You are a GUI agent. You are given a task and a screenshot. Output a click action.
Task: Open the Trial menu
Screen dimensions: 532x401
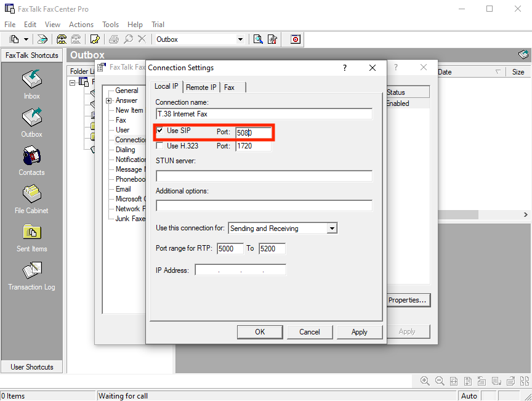158,25
